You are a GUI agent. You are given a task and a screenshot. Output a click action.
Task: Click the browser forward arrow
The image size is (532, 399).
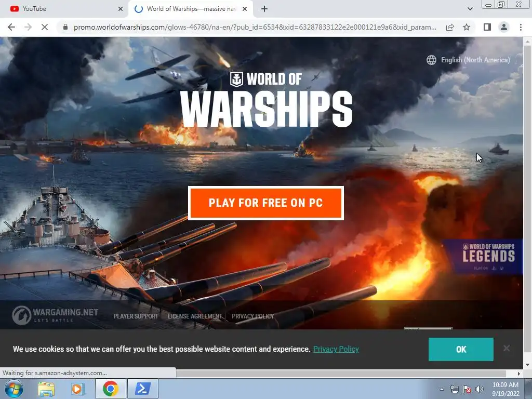coord(28,27)
